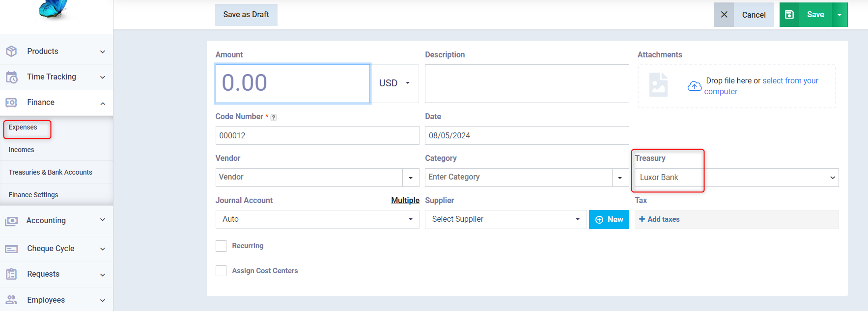Viewport: 868px width, 311px height.
Task: Click into the Description text box
Action: tap(527, 83)
